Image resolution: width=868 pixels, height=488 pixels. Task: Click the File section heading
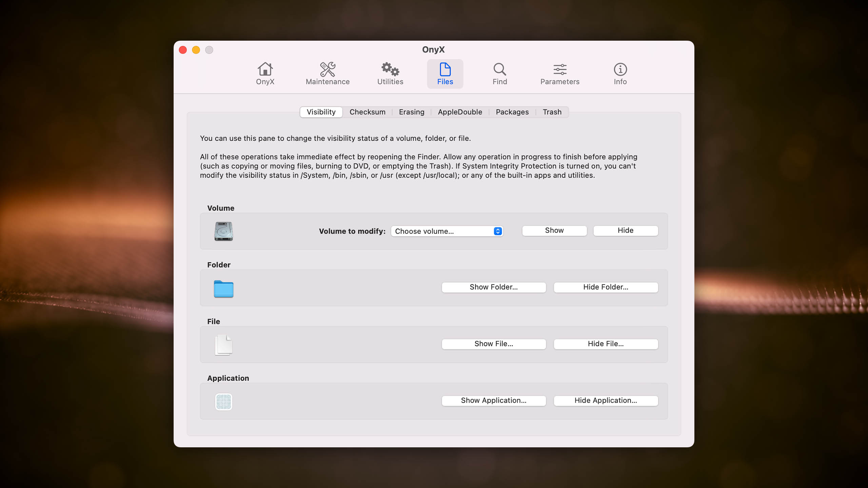coord(214,321)
